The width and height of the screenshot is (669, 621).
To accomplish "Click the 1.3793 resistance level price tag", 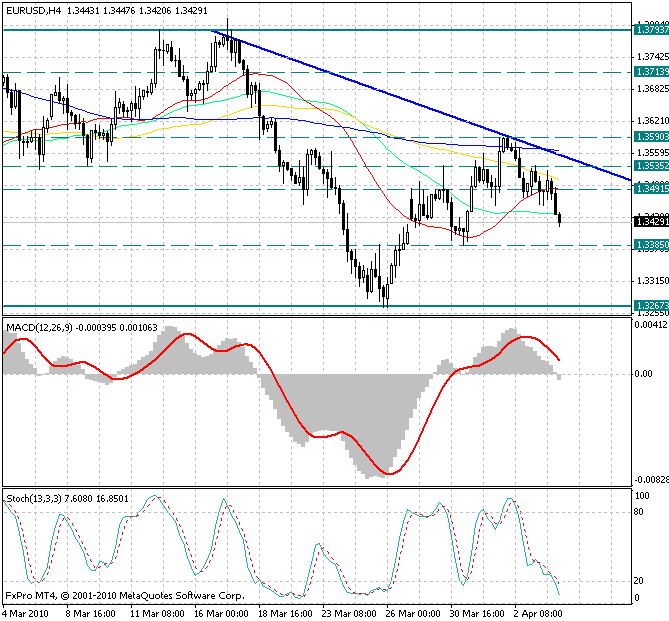I will pos(650,30).
